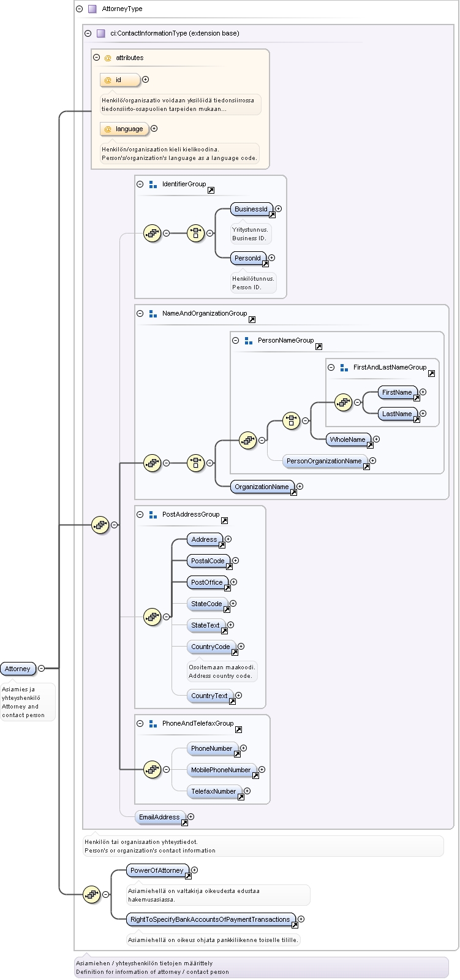
Task: Follow the IdentifierGroup reference arrow link
Action: pyautogui.click(x=211, y=191)
